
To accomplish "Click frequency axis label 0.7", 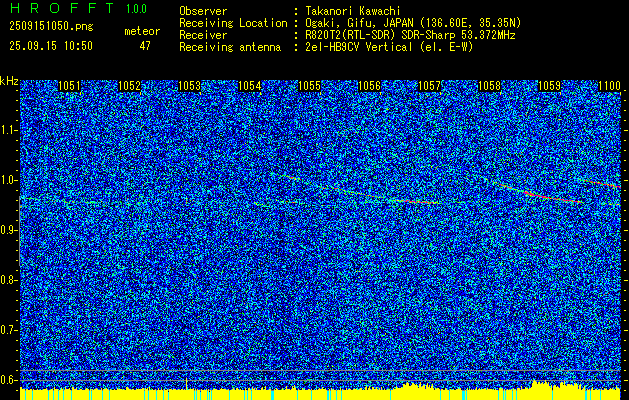I will (8, 330).
